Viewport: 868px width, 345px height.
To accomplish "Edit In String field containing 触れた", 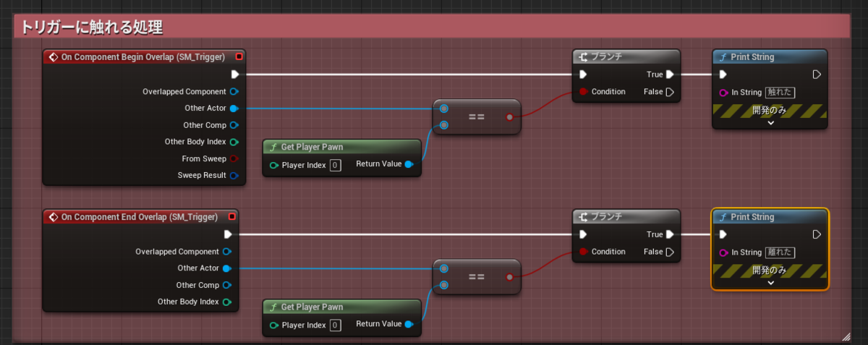I will (x=780, y=93).
